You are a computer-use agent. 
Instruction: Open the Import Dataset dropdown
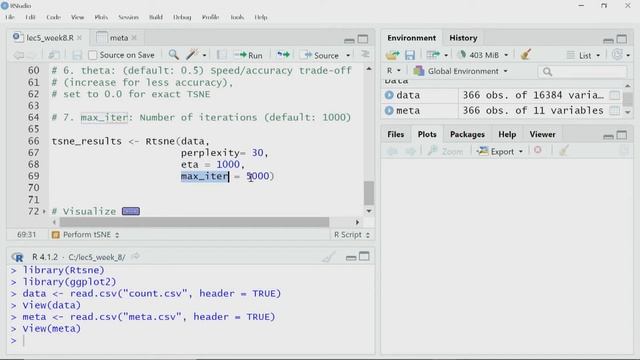coord(437,55)
